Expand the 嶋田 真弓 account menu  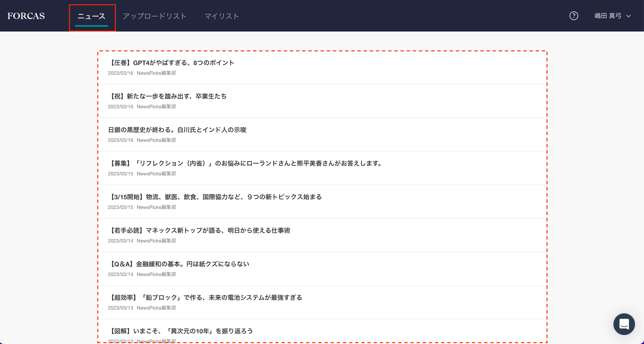[608, 16]
